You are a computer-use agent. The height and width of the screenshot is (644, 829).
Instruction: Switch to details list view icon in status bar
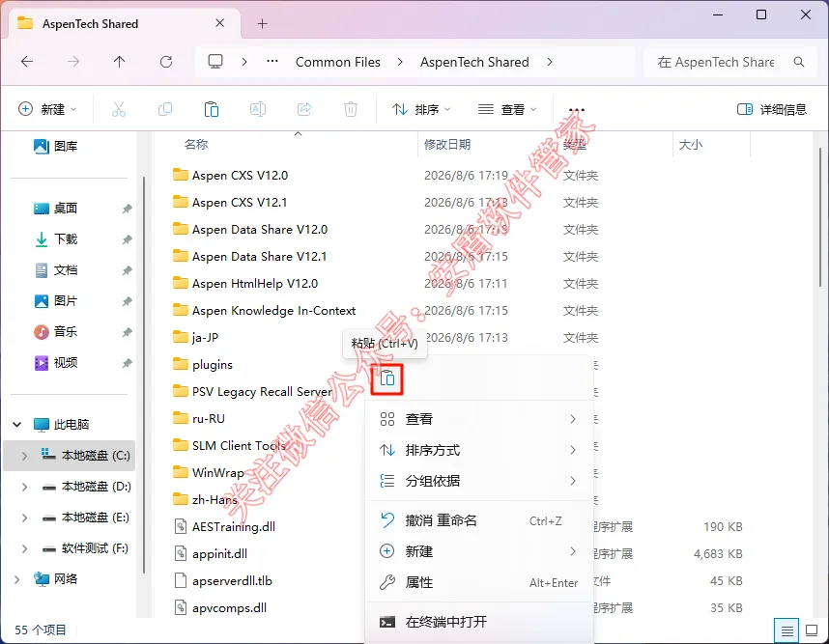point(786,630)
